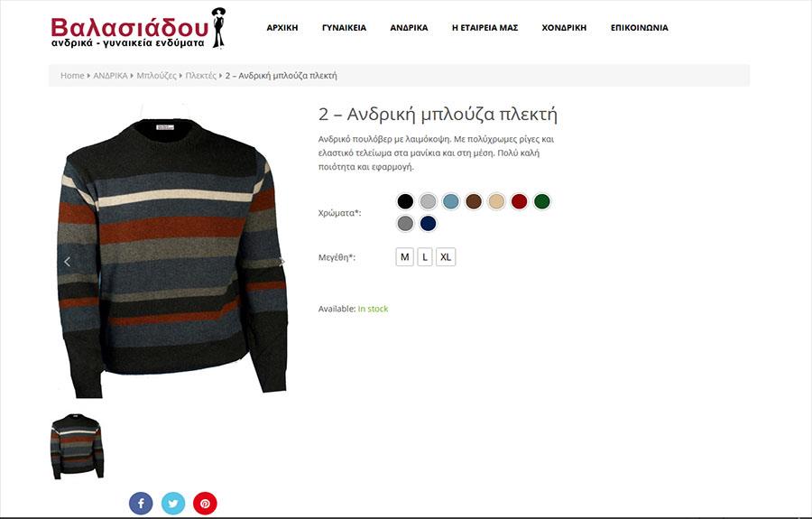Show next product image arrow
Image resolution: width=812 pixels, height=519 pixels.
[x=281, y=262]
